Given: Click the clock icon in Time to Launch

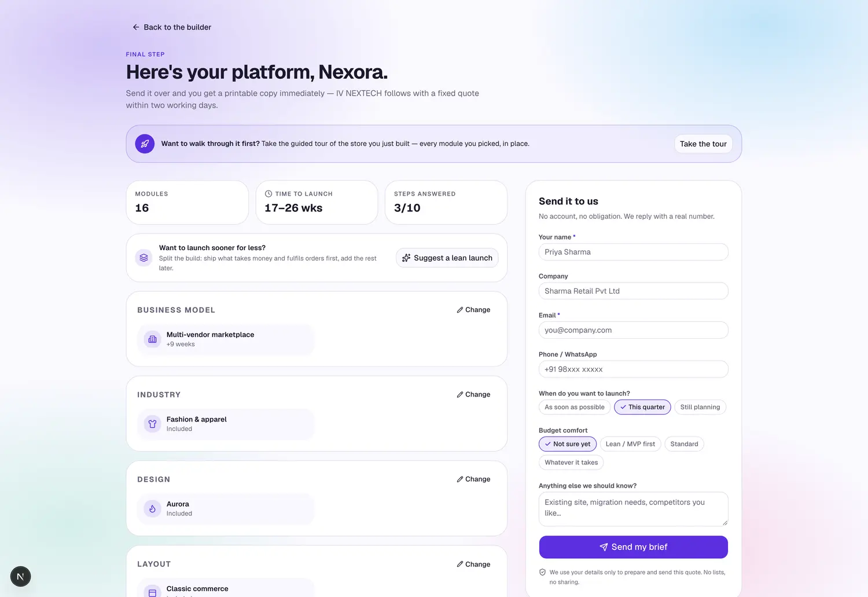Looking at the screenshot, I should click(269, 194).
